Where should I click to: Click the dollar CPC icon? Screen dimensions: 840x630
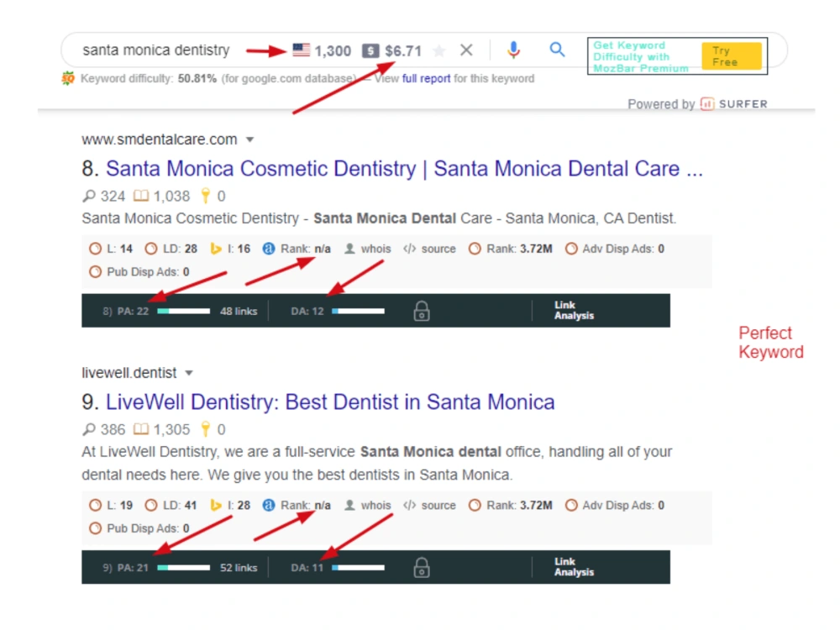370,51
